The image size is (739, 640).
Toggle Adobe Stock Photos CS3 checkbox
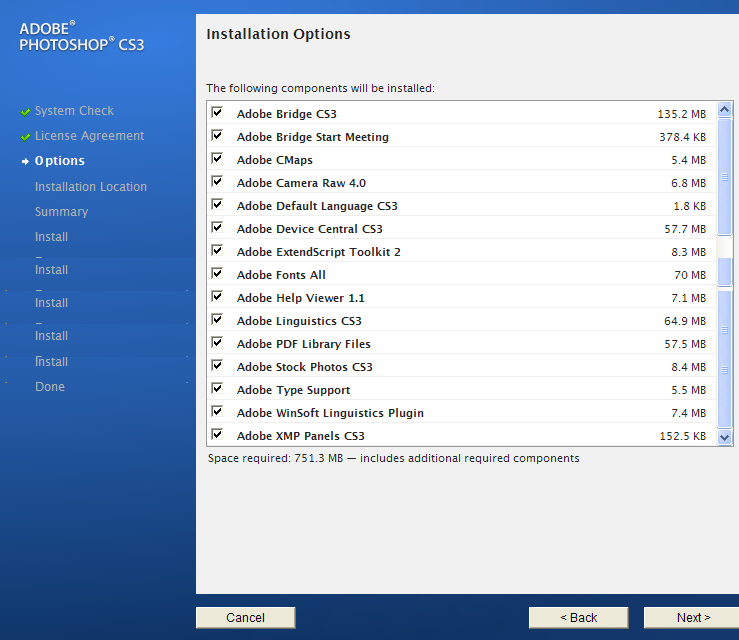(217, 365)
